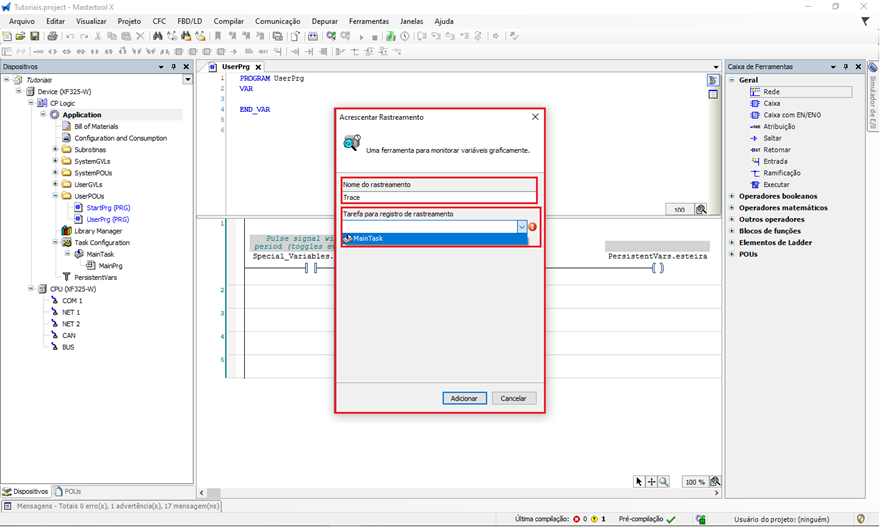
Task: Select the Atribuição toolbox item
Action: tap(779, 127)
